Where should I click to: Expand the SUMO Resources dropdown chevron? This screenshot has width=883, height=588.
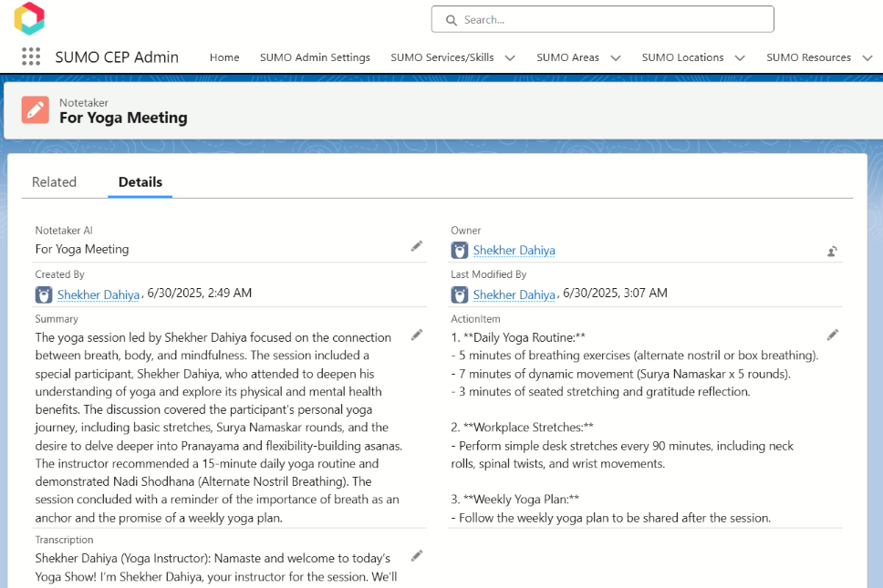coord(867,58)
